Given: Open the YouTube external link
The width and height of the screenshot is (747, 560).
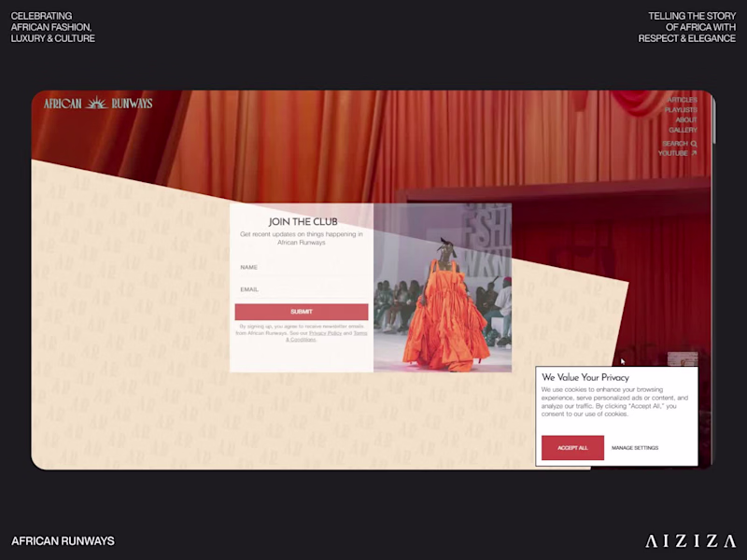Looking at the screenshot, I should (678, 153).
